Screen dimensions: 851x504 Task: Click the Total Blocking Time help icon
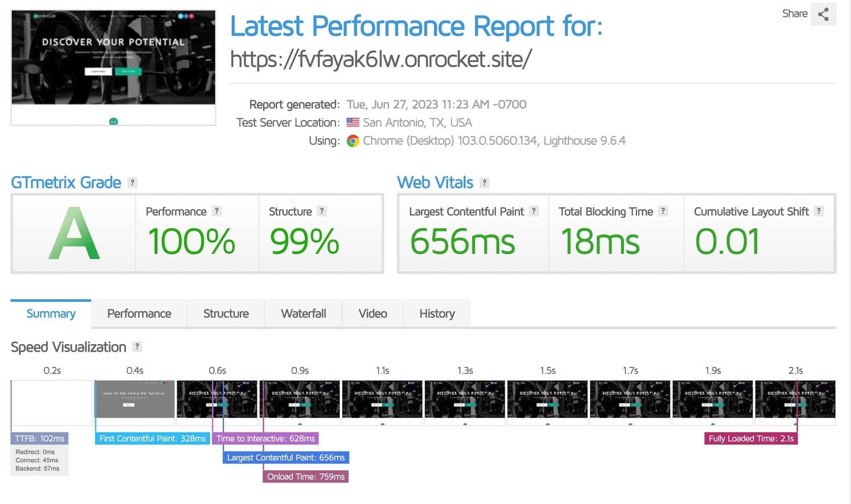[663, 211]
